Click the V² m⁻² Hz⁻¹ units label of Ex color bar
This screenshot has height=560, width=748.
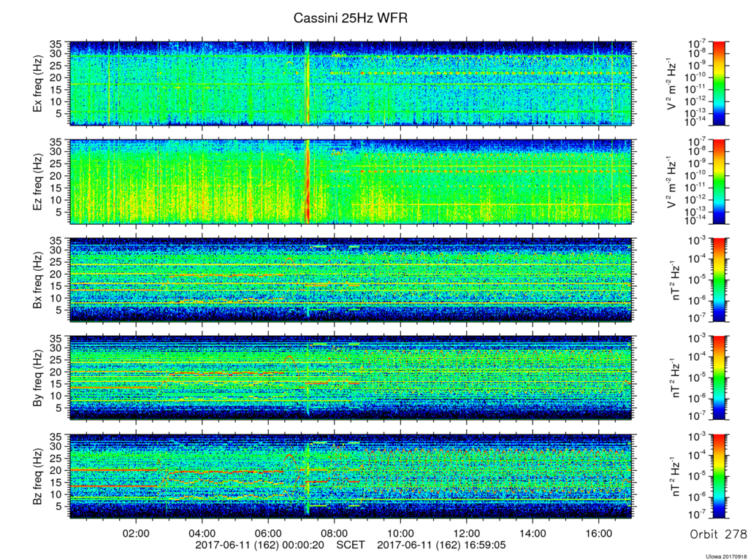(672, 83)
